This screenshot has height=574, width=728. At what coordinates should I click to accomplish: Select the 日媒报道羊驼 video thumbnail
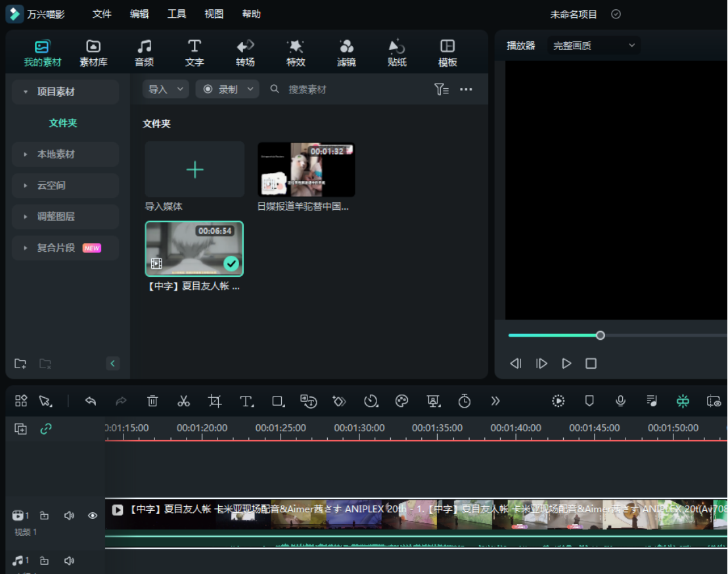pyautogui.click(x=306, y=170)
